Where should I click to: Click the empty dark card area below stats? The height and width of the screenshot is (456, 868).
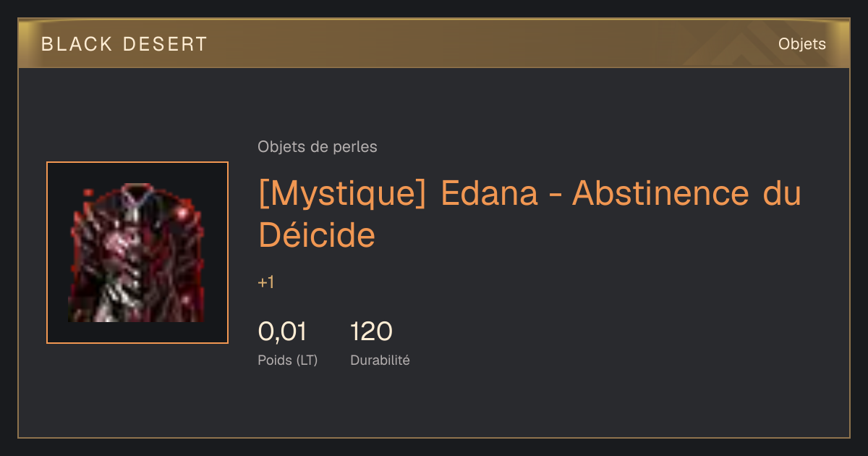coord(434,404)
